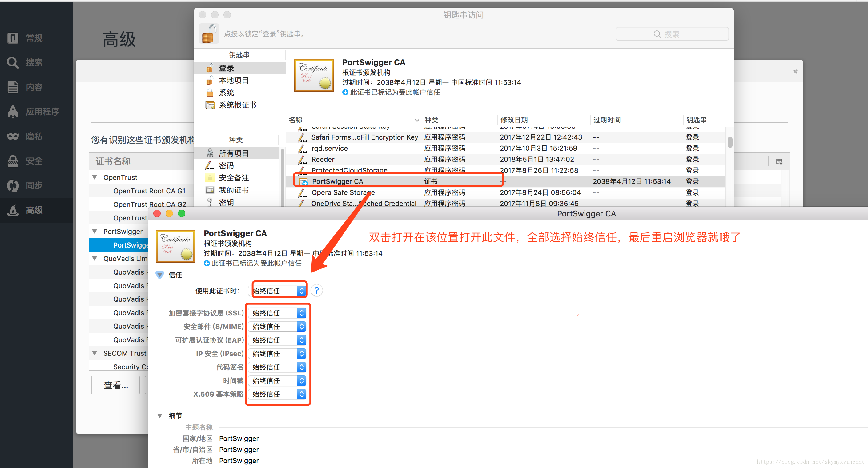Sort by 过期时间 column header

637,120
